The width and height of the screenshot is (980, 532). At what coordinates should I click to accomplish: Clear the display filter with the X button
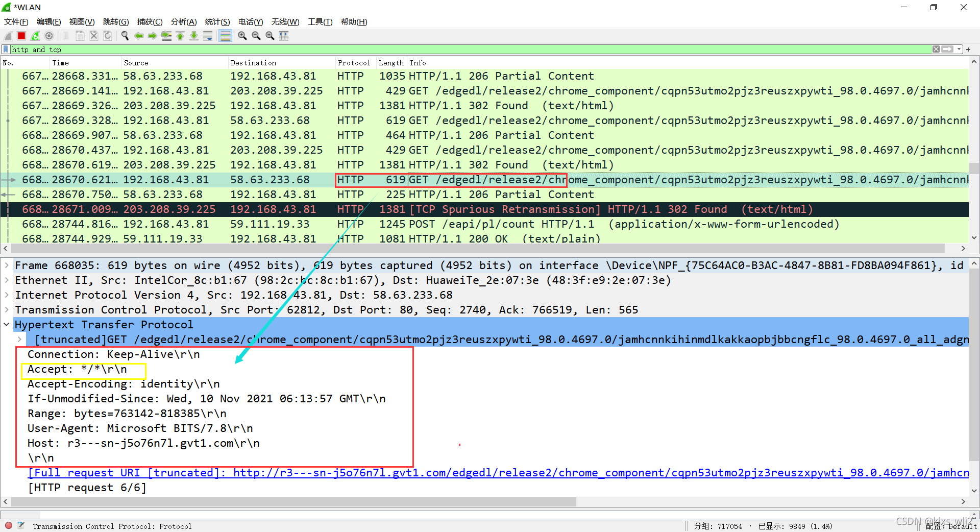(x=936, y=50)
